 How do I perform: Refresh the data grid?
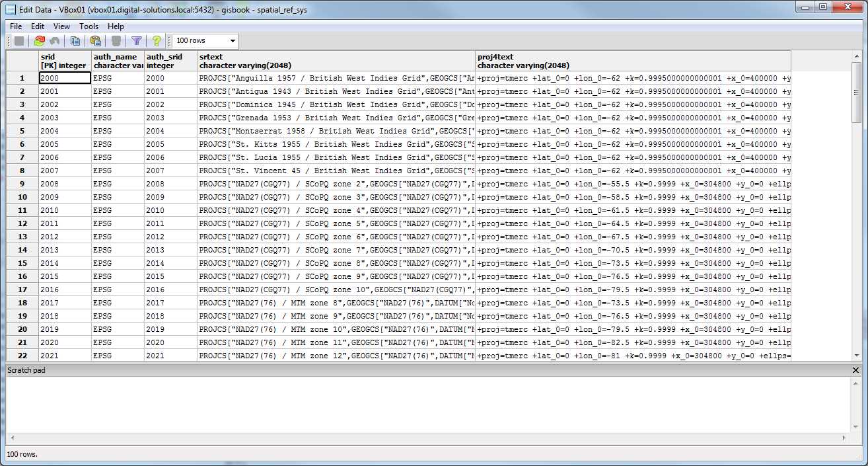(40, 40)
